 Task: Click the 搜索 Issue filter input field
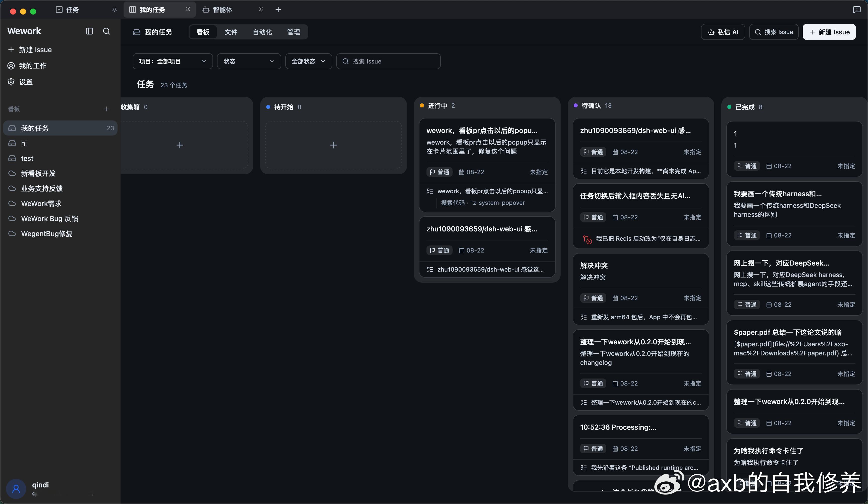click(388, 61)
